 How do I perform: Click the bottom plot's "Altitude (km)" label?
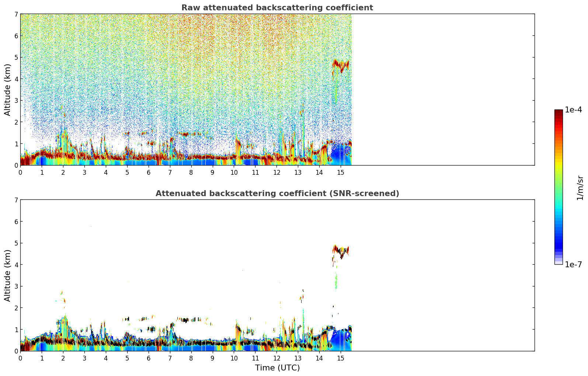(x=8, y=275)
